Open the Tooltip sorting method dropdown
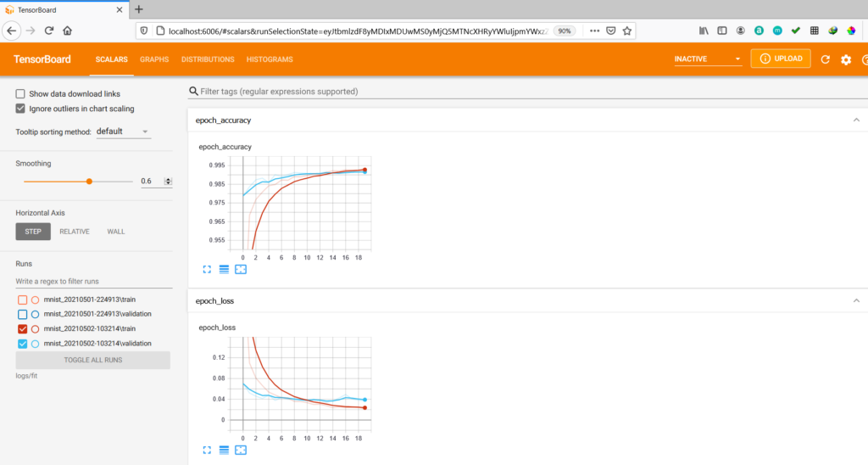 [122, 132]
